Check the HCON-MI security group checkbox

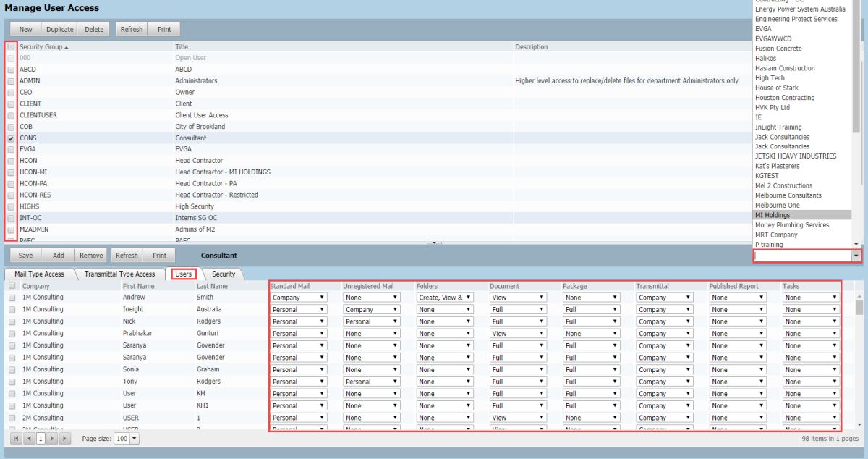pyautogui.click(x=11, y=172)
